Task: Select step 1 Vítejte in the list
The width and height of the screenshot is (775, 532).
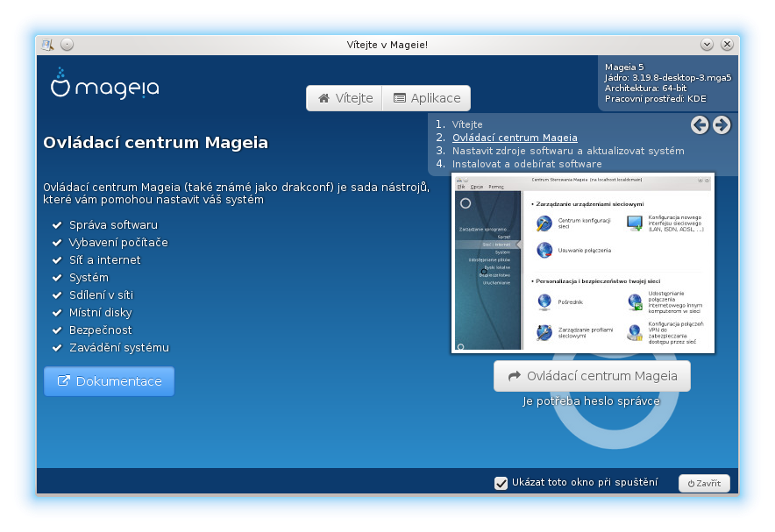Action: tap(467, 124)
